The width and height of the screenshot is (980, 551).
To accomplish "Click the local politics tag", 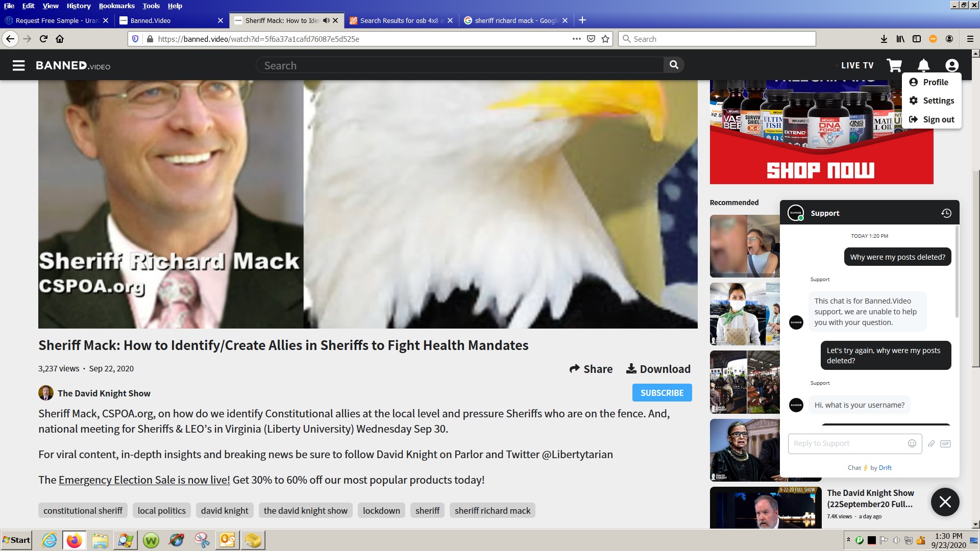I will tap(161, 511).
